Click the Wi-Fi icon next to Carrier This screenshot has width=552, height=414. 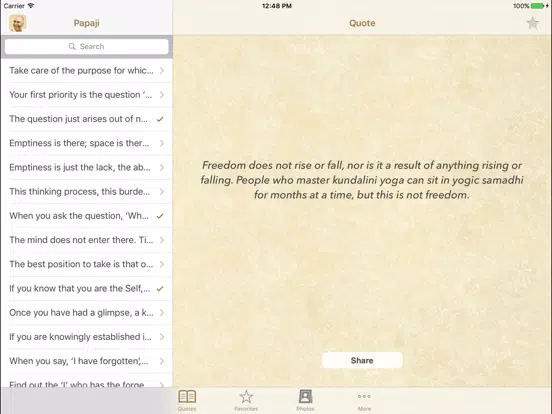pyautogui.click(x=31, y=6)
